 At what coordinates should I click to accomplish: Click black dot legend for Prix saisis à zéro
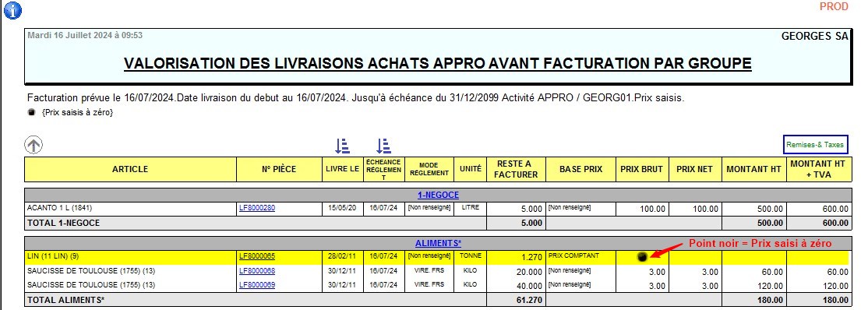tap(31, 112)
